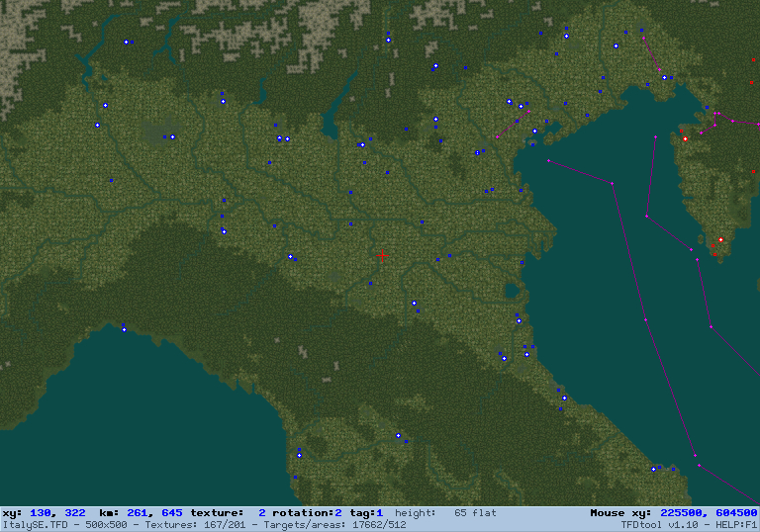Select the red target marker at peninsula's southern tip
Viewport: 760px width, 532px height.
(x=720, y=240)
